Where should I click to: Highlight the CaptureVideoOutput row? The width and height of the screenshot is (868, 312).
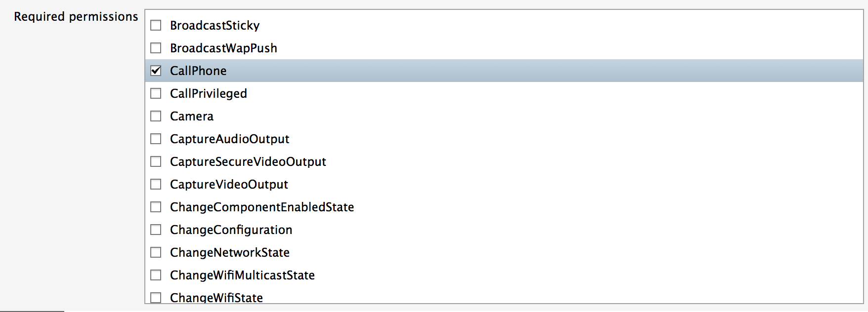pyautogui.click(x=229, y=184)
